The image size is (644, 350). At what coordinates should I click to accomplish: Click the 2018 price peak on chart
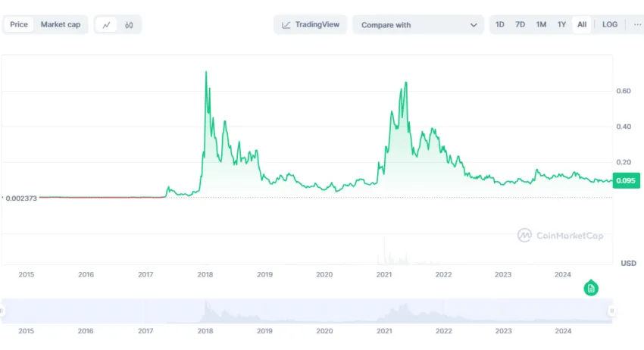coord(206,72)
